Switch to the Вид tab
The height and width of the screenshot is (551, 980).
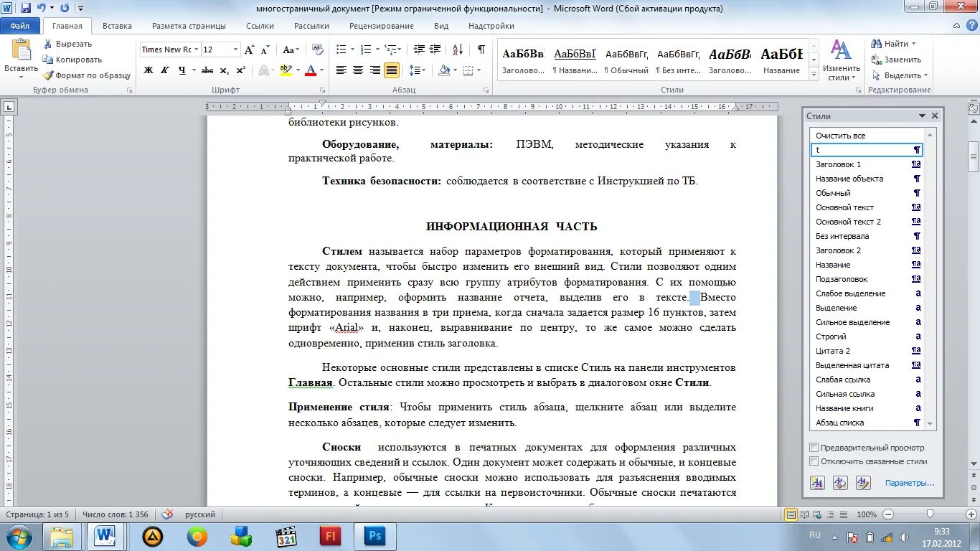[x=441, y=26]
